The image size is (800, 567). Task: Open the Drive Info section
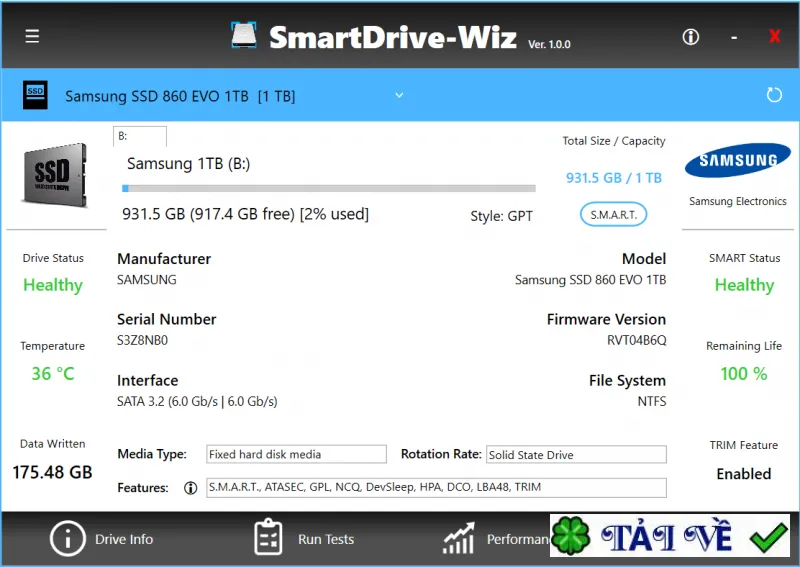point(102,539)
